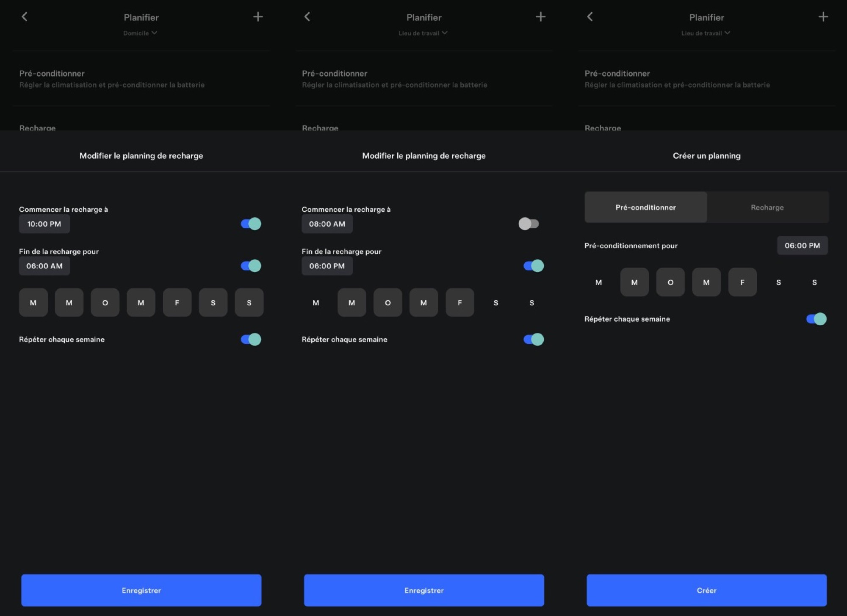The height and width of the screenshot is (616, 847).
Task: Deselect day O in Créer un planning
Action: (x=670, y=282)
